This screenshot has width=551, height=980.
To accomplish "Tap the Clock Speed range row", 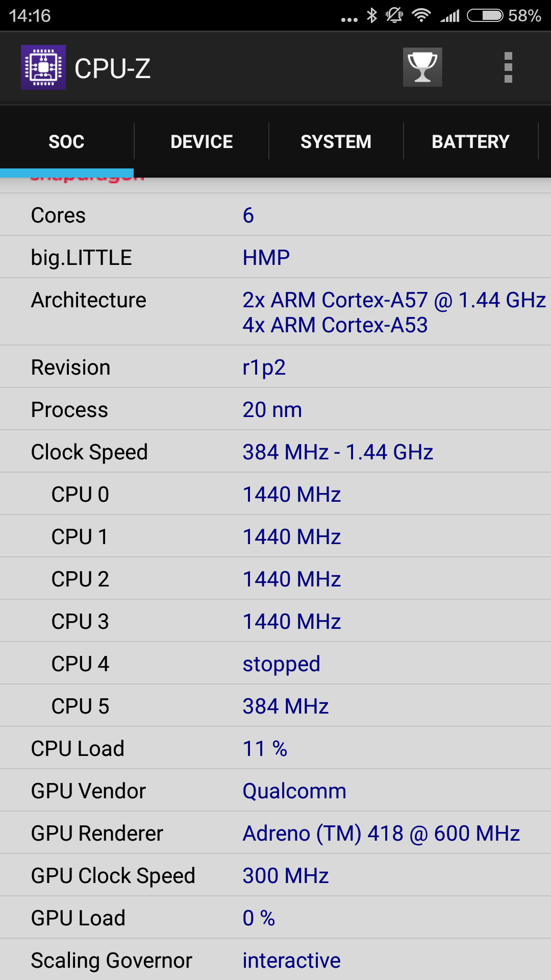I will [275, 452].
